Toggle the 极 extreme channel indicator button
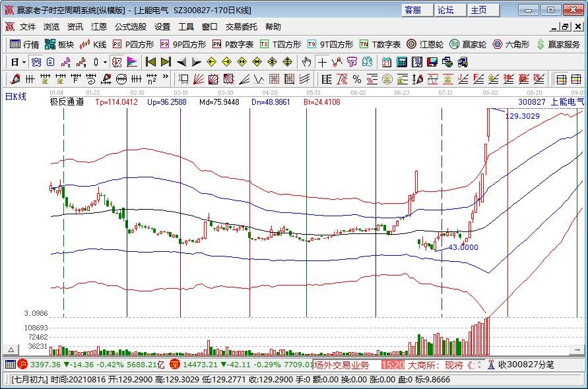This screenshot has width=588, height=389. pyautogui.click(x=116, y=62)
